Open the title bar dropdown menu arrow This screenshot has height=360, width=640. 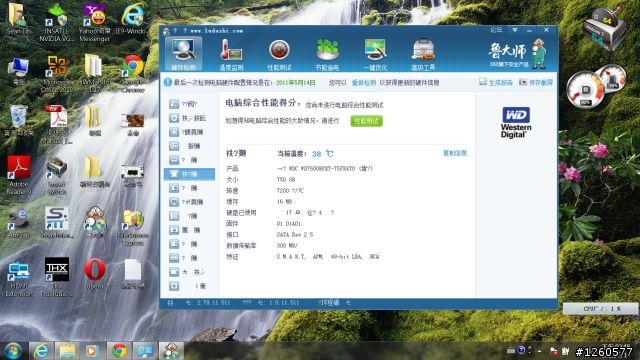515,30
